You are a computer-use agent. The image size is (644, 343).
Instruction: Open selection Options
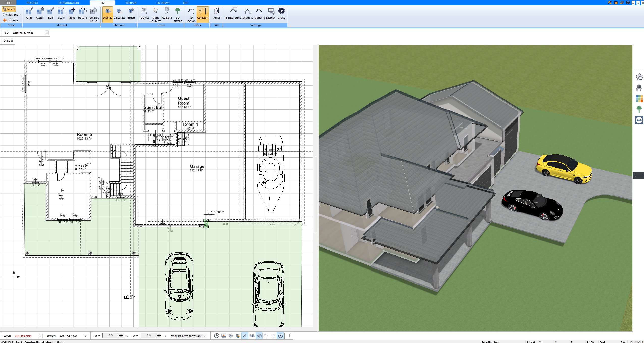[10, 20]
